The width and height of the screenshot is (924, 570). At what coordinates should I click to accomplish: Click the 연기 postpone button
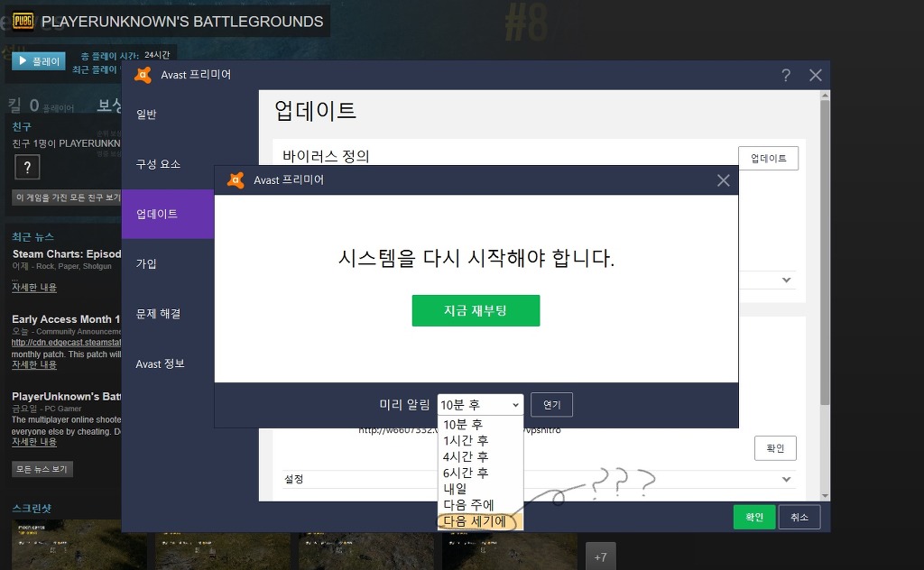551,405
